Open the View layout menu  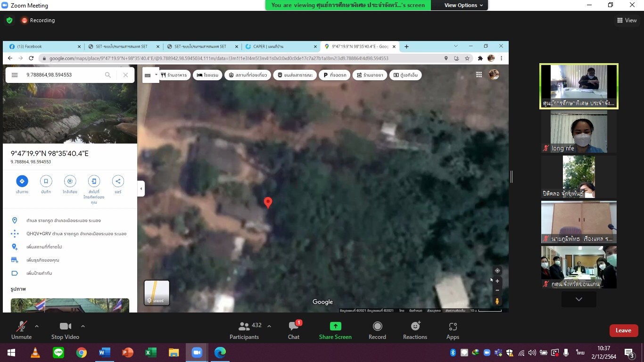click(627, 20)
